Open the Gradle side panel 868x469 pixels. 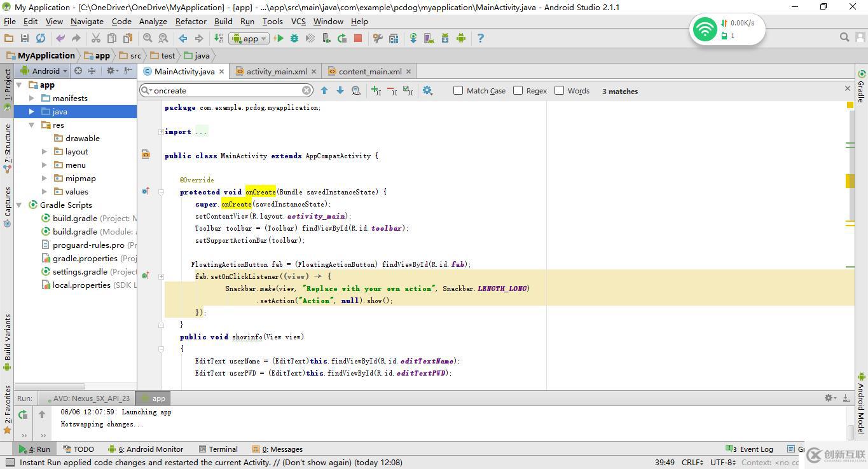pos(861,86)
